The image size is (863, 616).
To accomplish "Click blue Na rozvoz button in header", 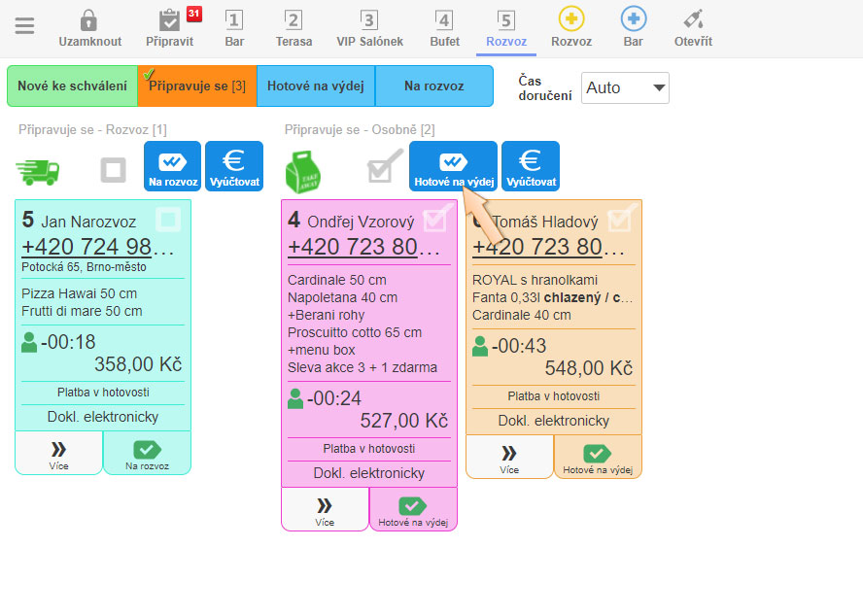I will (x=173, y=166).
